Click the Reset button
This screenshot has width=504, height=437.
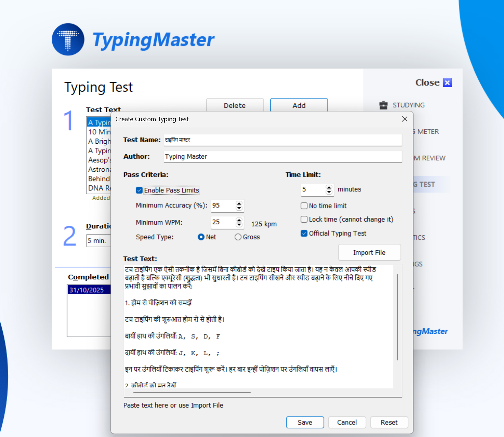tap(389, 422)
